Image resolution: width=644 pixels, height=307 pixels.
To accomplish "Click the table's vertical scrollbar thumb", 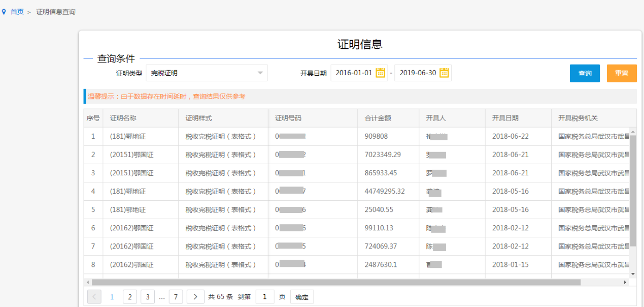I will [633, 191].
